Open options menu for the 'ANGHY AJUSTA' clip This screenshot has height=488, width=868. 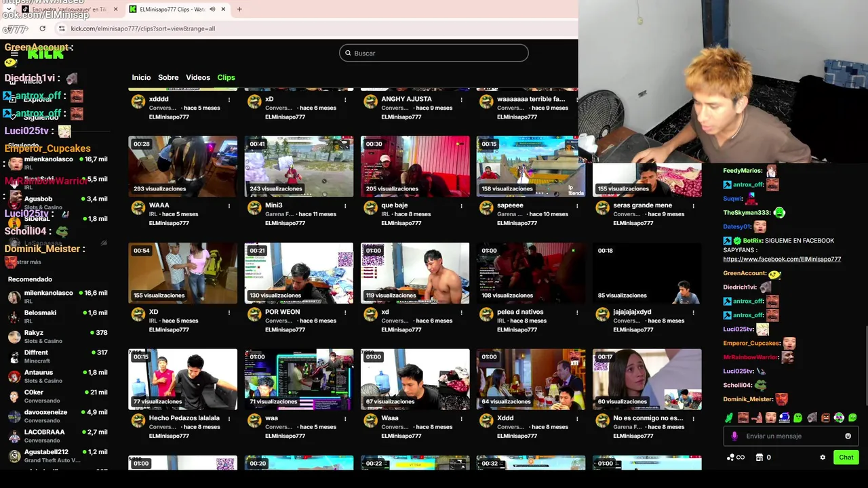461,100
